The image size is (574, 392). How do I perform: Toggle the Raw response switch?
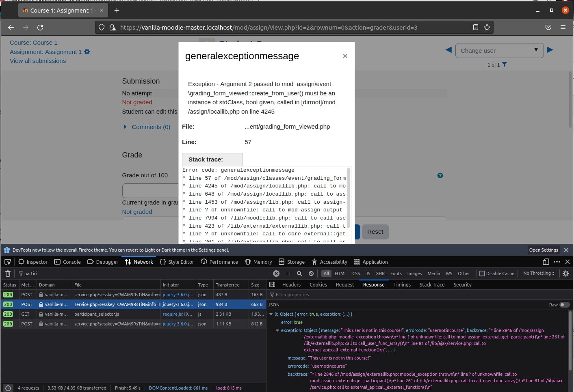coord(564,305)
